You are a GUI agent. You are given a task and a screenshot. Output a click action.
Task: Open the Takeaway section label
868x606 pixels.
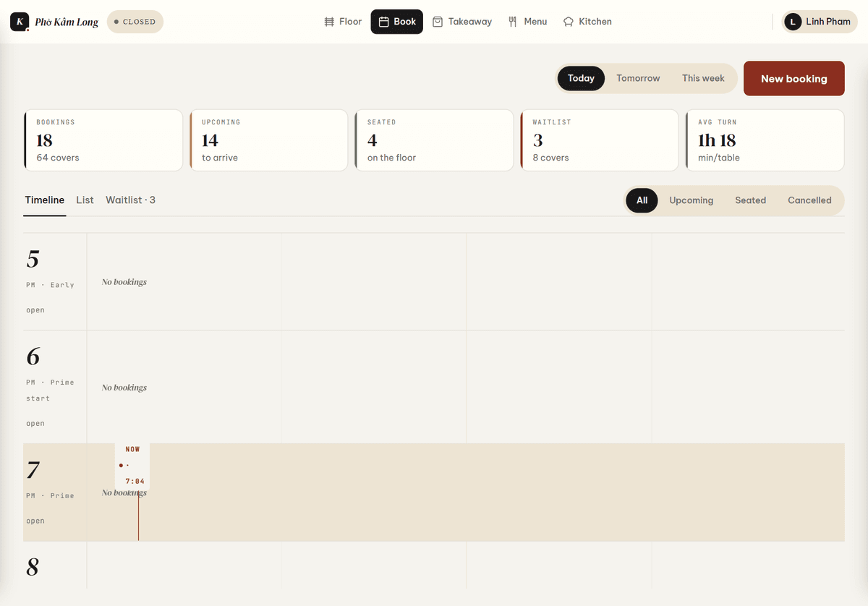pyautogui.click(x=470, y=22)
